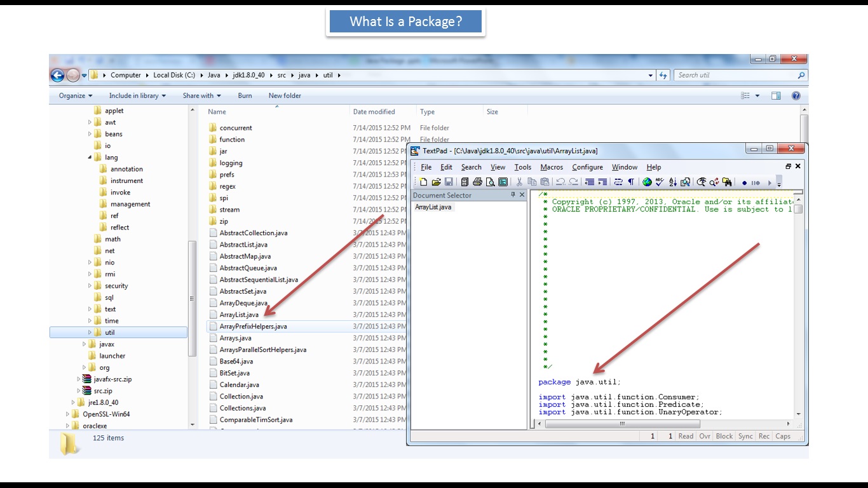The height and width of the screenshot is (488, 868).
Task: Select the regex folder in file list
Action: pyautogui.click(x=227, y=186)
